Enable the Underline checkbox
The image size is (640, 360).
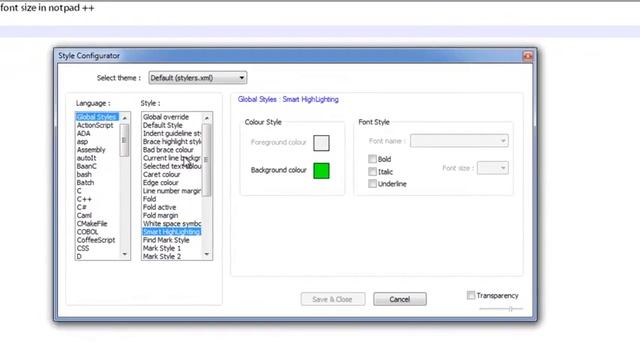coord(372,184)
